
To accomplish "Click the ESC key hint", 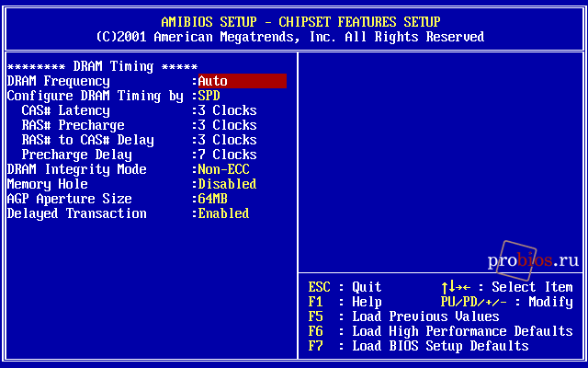I will pos(319,287).
